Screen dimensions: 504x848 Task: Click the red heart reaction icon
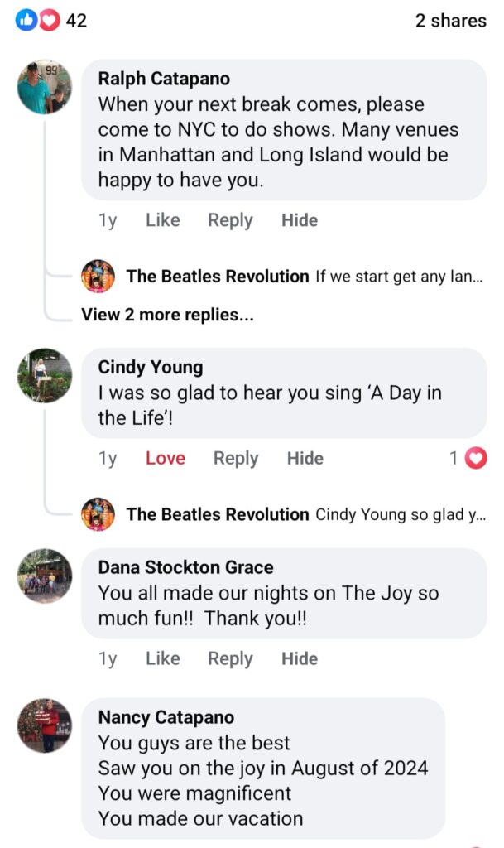coord(48,20)
